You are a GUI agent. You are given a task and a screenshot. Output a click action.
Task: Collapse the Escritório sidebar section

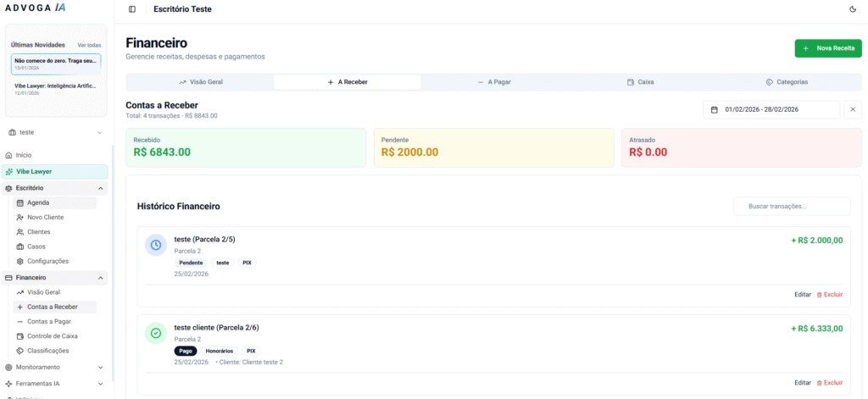click(x=101, y=188)
